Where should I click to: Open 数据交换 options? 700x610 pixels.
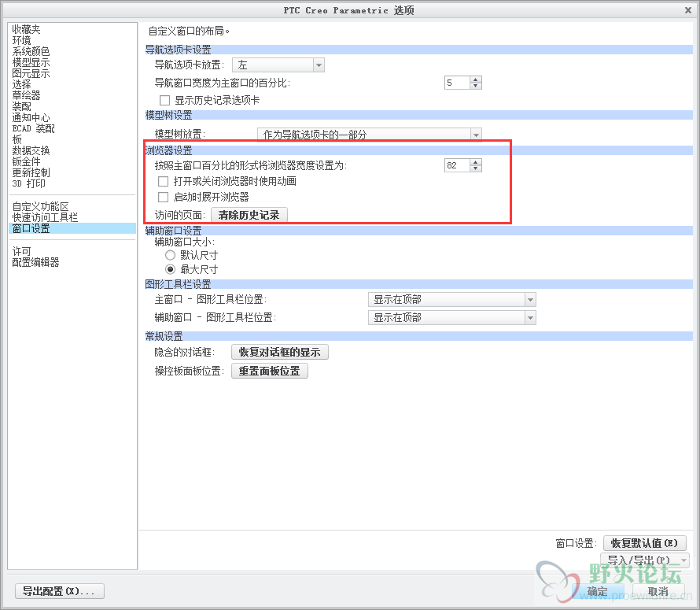31,150
